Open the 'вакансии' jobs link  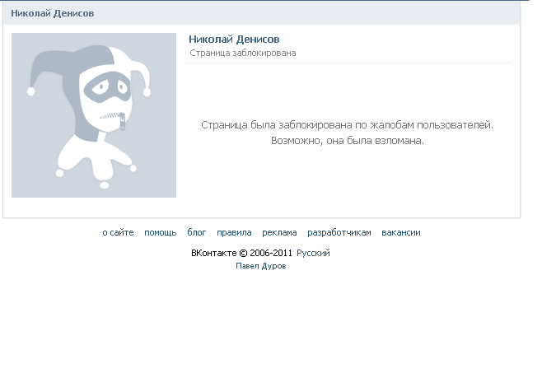click(x=401, y=232)
